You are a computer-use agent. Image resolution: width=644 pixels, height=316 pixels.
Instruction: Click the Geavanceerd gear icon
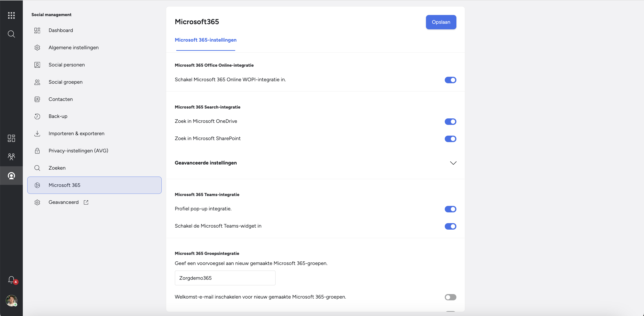click(x=37, y=202)
